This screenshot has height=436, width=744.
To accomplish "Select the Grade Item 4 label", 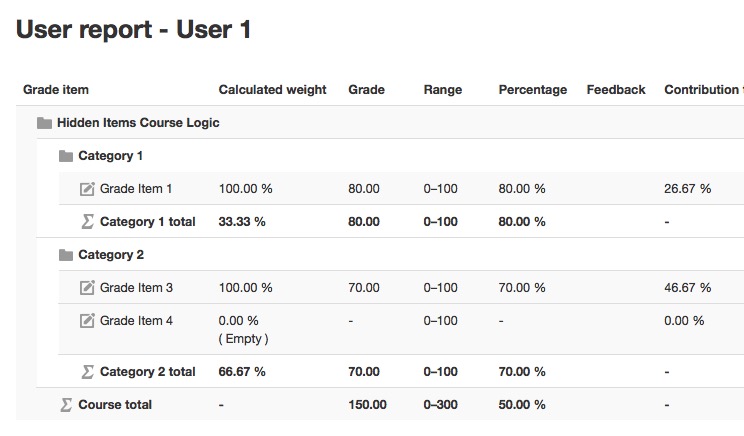I will click(136, 321).
